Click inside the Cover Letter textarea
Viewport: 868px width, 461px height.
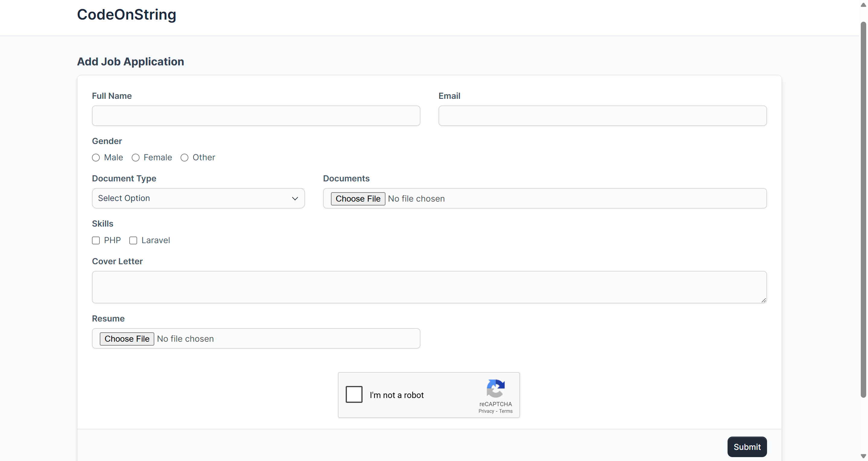click(429, 287)
